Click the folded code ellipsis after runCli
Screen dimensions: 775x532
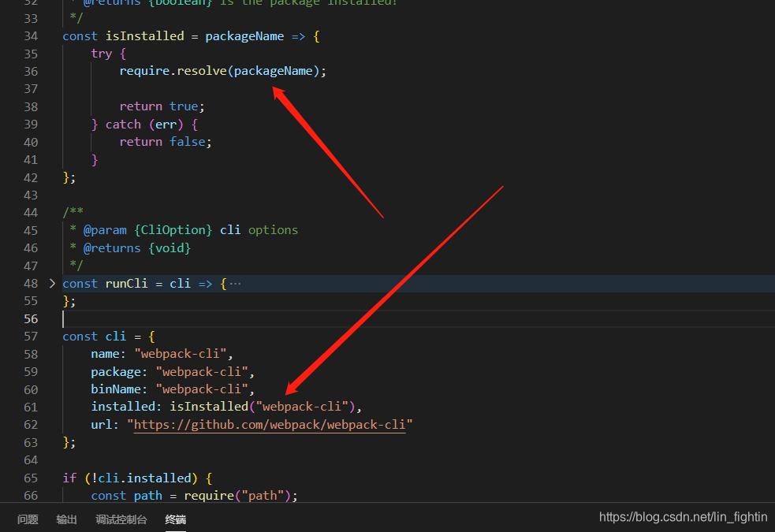235,284
